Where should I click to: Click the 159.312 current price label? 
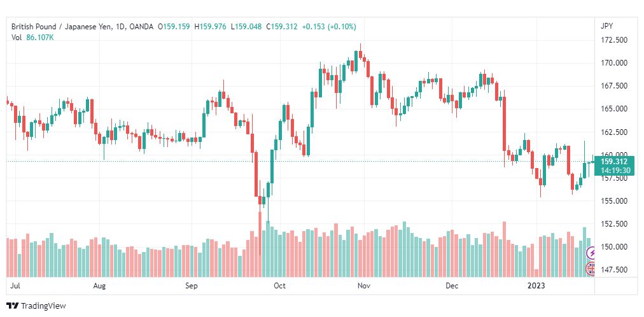coord(614,162)
